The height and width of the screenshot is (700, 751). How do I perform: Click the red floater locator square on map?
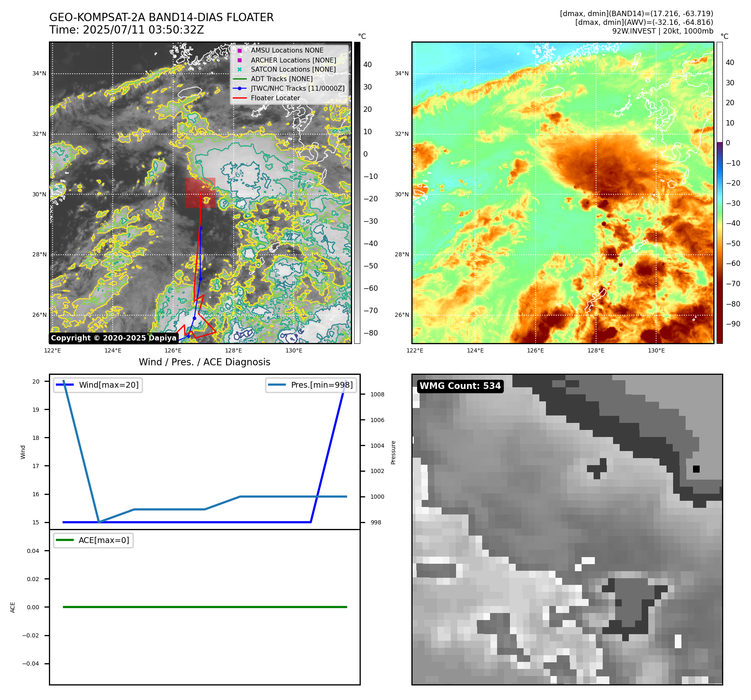click(200, 193)
